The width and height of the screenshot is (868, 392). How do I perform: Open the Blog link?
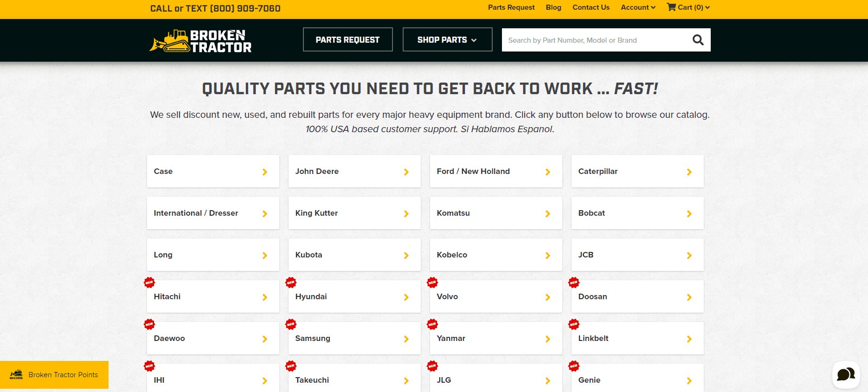click(553, 7)
